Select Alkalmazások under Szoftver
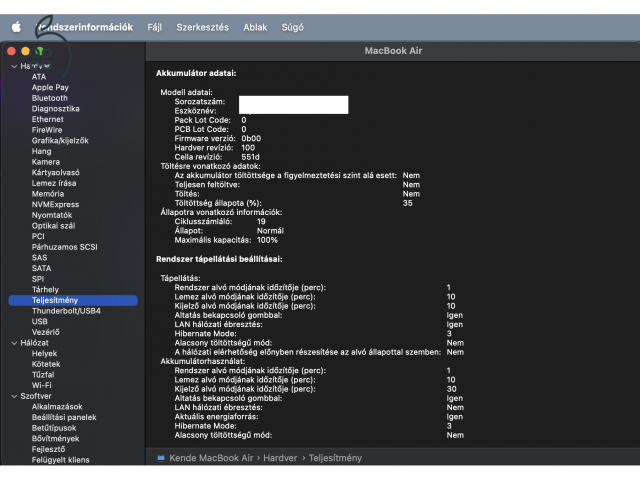 tap(57, 407)
